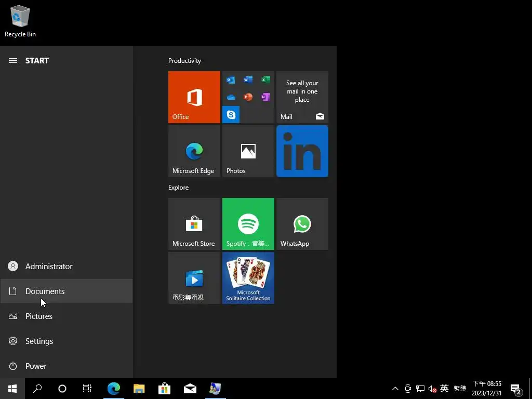Open Microsoft Edge from the taskbar
The image size is (532, 399).
(x=114, y=389)
